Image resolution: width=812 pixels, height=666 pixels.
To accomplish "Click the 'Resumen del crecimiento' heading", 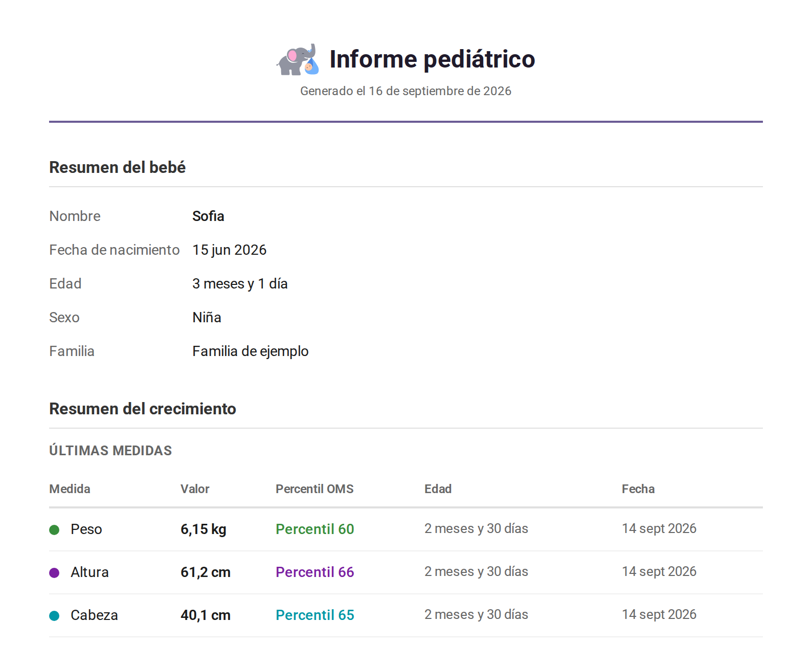I will (x=142, y=409).
